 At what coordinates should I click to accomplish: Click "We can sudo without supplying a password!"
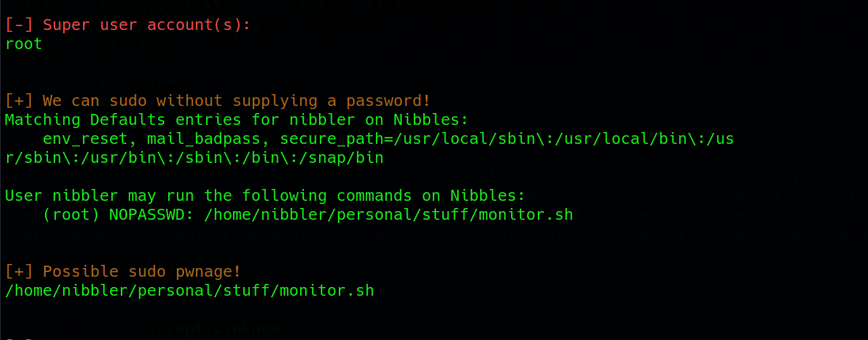click(x=236, y=100)
